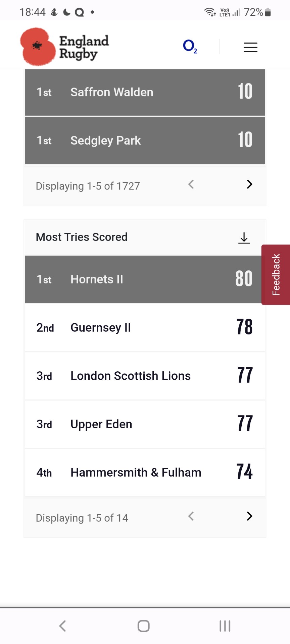Image resolution: width=290 pixels, height=644 pixels.
Task: Open London Scottish Lions entry
Action: click(x=145, y=376)
